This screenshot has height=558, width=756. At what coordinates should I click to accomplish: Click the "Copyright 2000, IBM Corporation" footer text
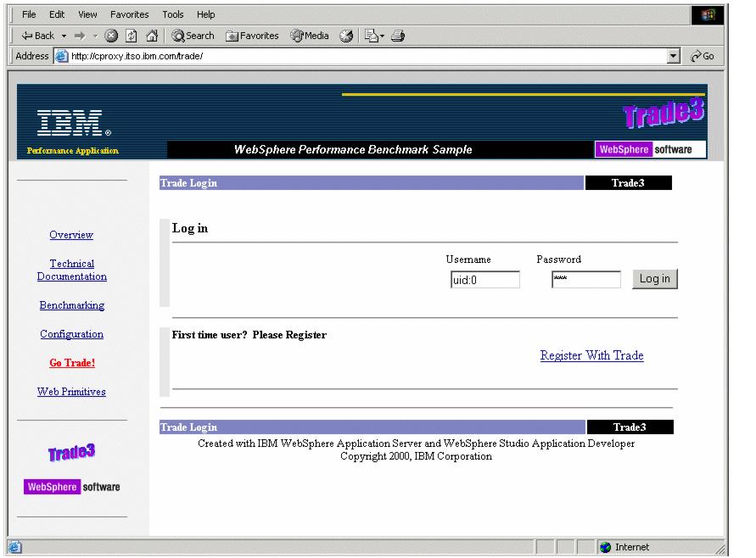click(416, 456)
